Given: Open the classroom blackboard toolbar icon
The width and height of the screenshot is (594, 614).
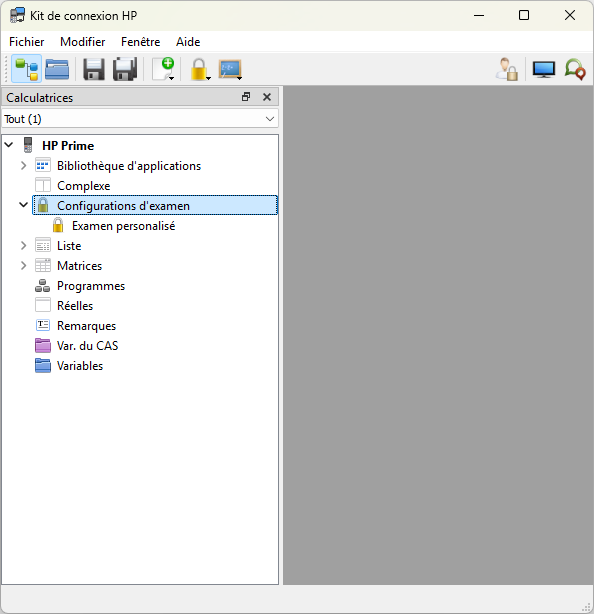Looking at the screenshot, I should click(230, 70).
